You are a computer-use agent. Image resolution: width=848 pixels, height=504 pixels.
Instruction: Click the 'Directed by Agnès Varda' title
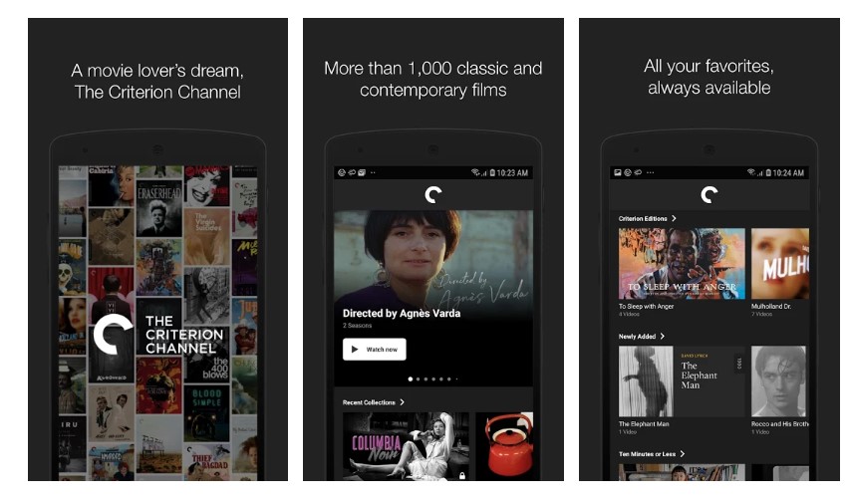coord(402,313)
